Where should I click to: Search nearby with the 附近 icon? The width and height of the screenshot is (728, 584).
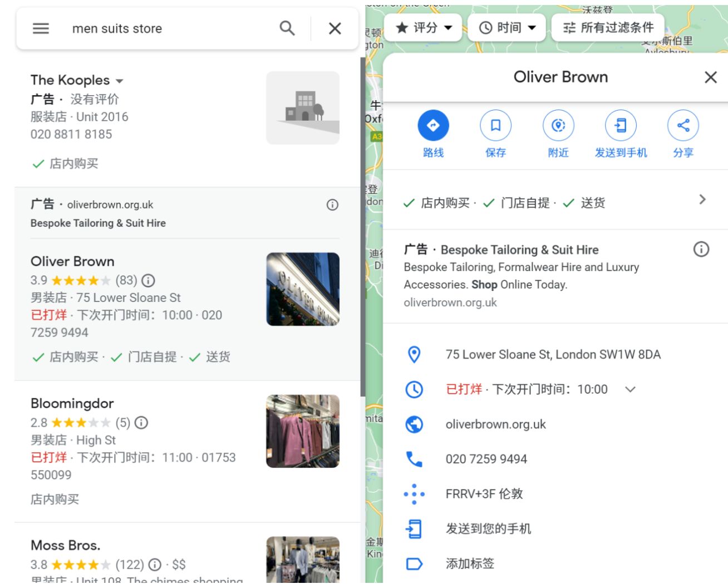pyautogui.click(x=558, y=126)
